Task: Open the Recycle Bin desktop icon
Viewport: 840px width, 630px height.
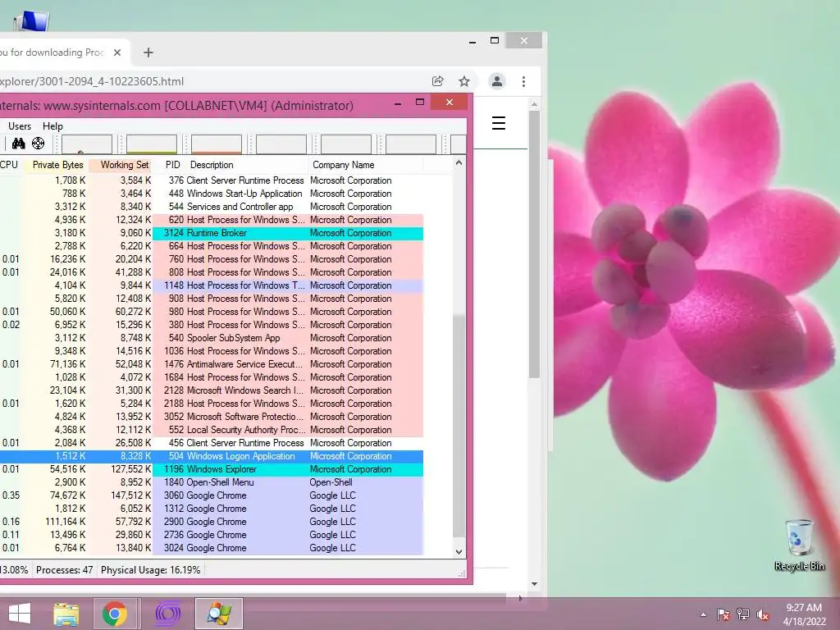Action: point(799,545)
